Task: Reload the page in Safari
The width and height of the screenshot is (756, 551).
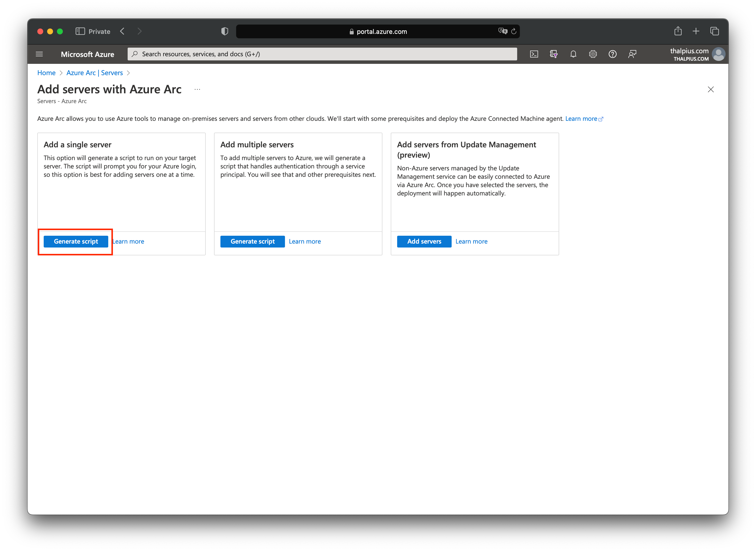Action: point(514,31)
